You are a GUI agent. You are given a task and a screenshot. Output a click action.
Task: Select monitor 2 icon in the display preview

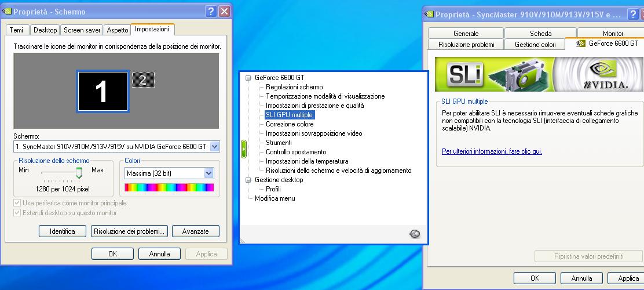[x=143, y=80]
